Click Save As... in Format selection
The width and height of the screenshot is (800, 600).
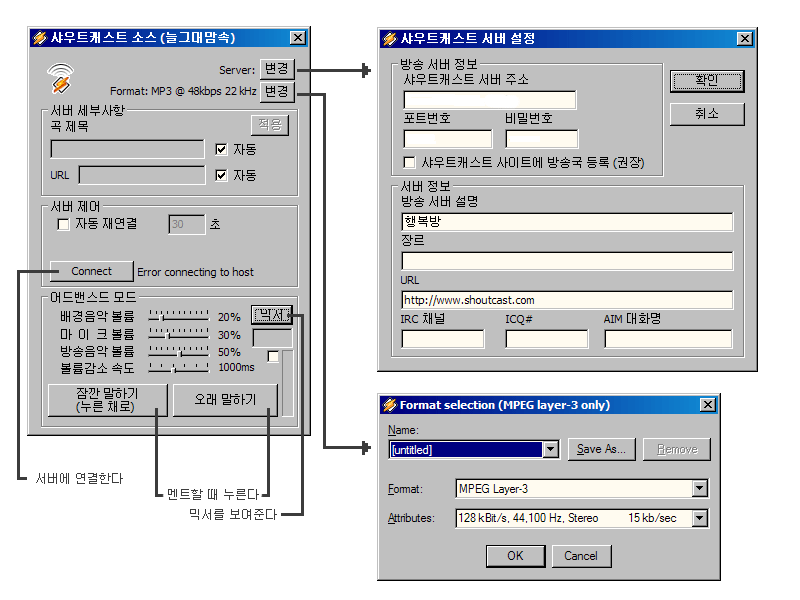[602, 449]
